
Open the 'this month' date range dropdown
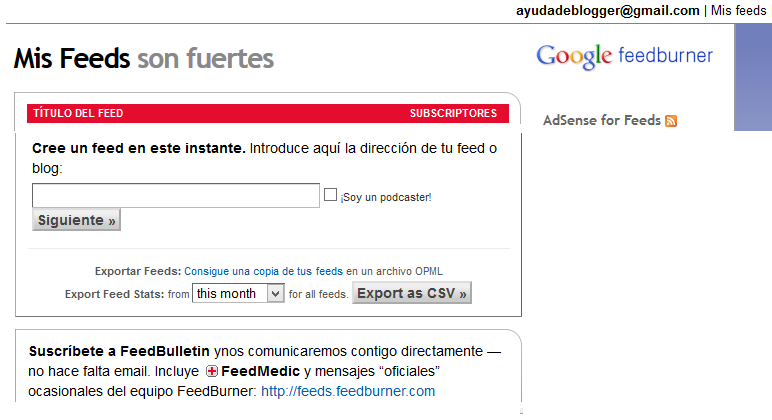238,293
